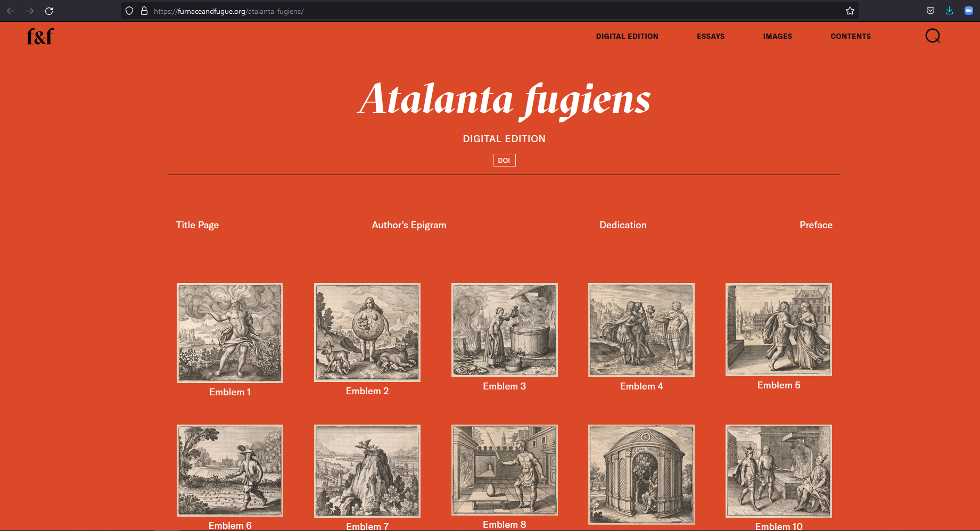Open the Preface link
Screen dimensions: 980x531
pyautogui.click(x=816, y=225)
